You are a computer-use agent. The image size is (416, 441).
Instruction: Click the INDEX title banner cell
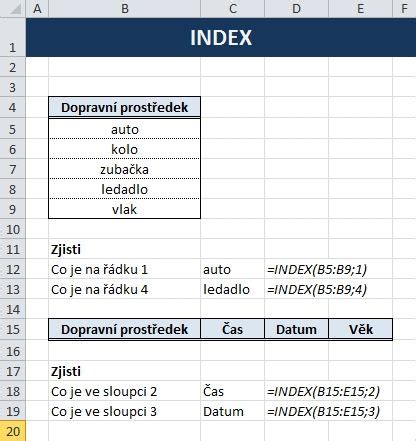tap(221, 37)
